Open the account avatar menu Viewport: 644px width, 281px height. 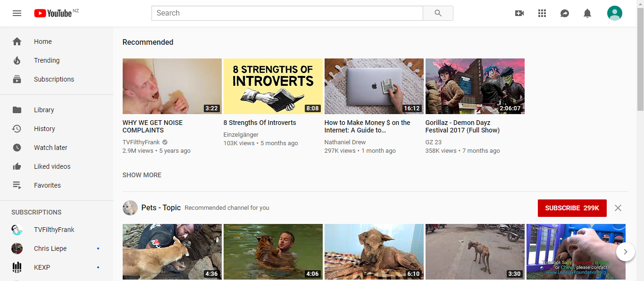pyautogui.click(x=614, y=13)
